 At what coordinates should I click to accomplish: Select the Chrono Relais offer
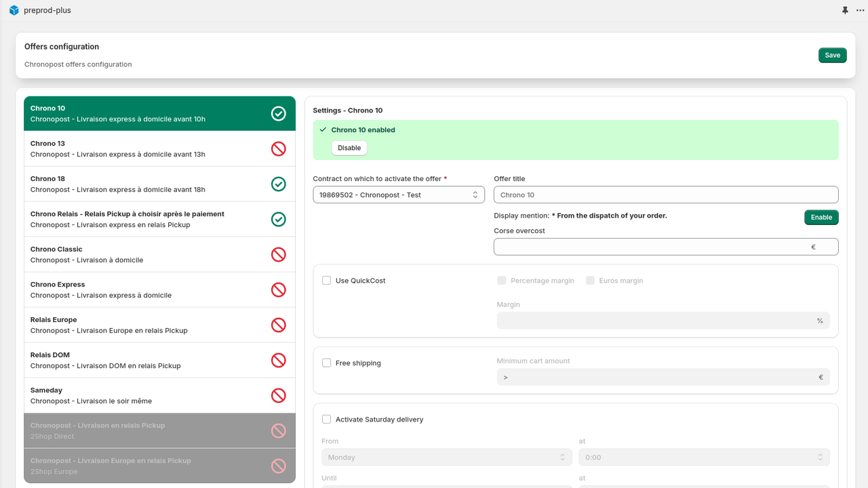[x=159, y=220]
